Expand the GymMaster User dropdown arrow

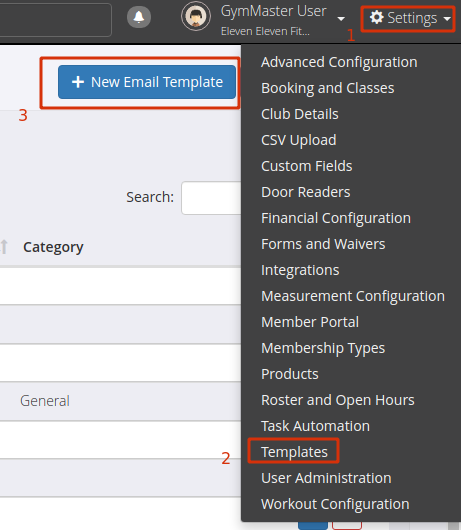[x=341, y=19]
